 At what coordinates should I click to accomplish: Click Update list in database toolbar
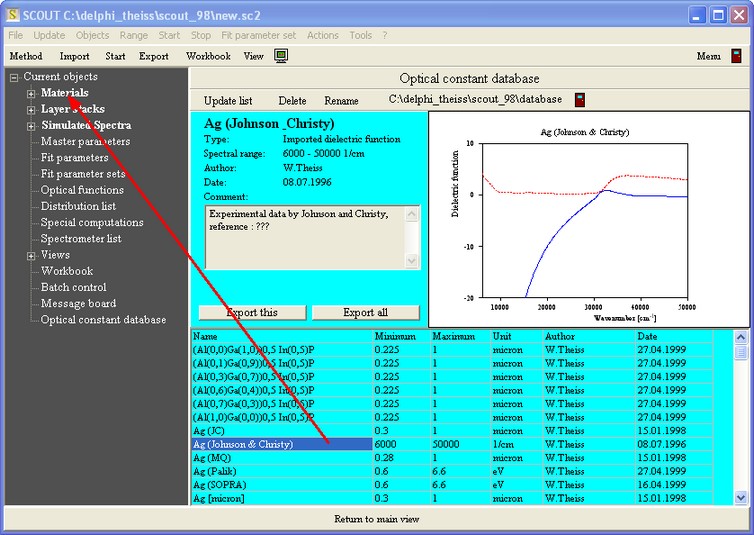[228, 101]
